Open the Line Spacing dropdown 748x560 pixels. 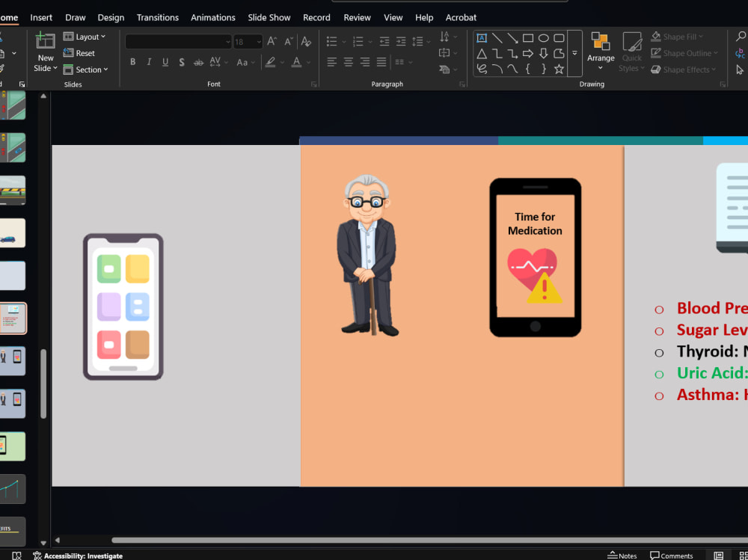(x=420, y=42)
